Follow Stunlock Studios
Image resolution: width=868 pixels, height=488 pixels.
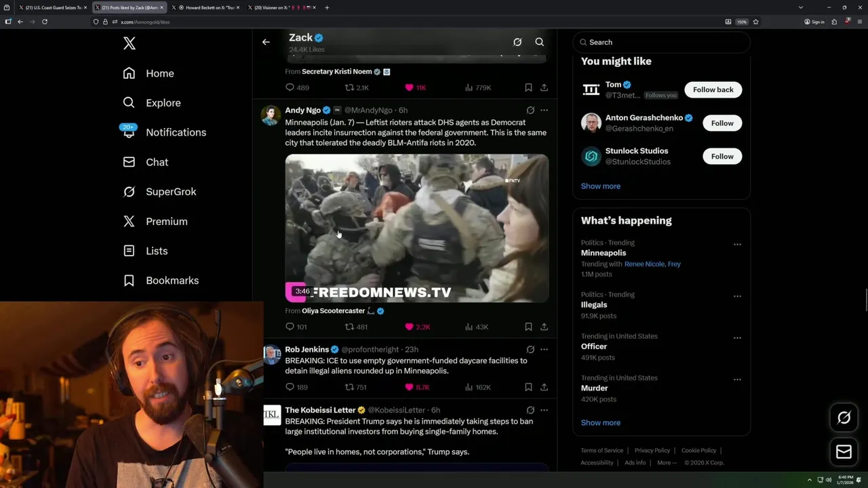click(x=722, y=156)
